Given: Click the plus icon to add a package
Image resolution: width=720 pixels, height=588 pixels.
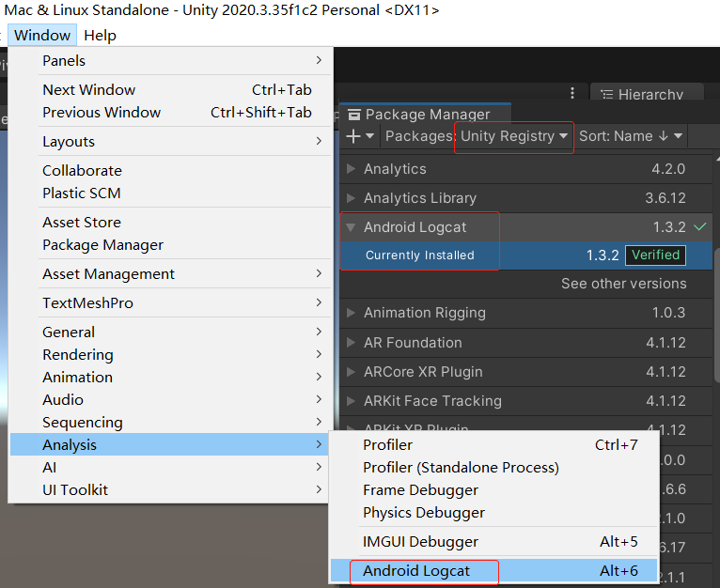Looking at the screenshot, I should tap(353, 136).
